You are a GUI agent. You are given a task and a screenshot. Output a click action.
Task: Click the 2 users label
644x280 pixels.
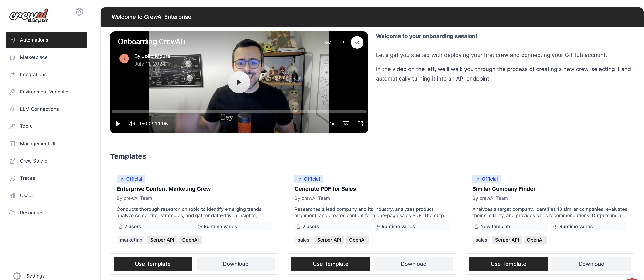click(310, 227)
